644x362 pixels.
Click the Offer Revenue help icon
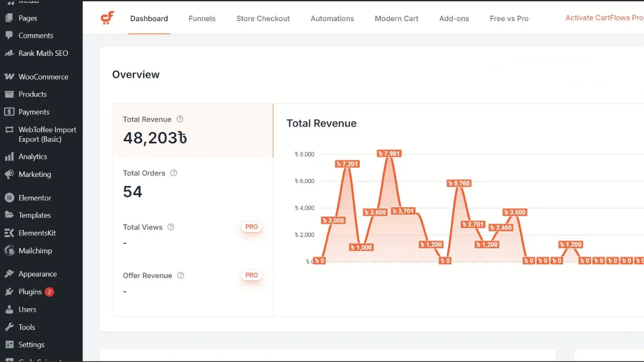point(181,276)
